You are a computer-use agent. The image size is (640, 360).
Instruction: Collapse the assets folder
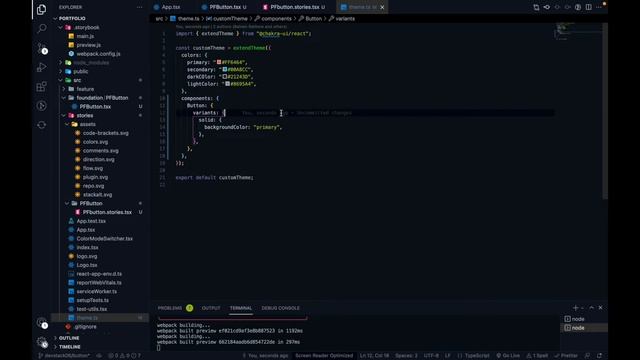(67, 124)
